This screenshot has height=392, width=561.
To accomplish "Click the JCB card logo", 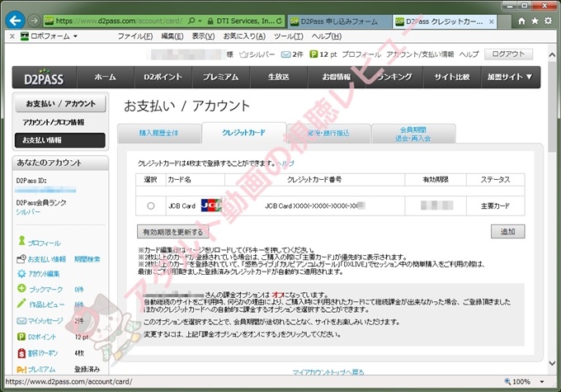I will click(211, 205).
